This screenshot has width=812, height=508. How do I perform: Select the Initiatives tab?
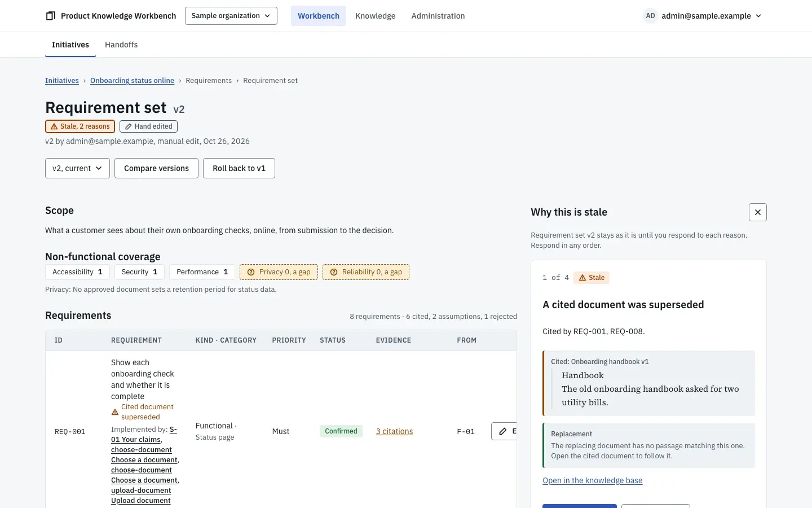tap(70, 45)
